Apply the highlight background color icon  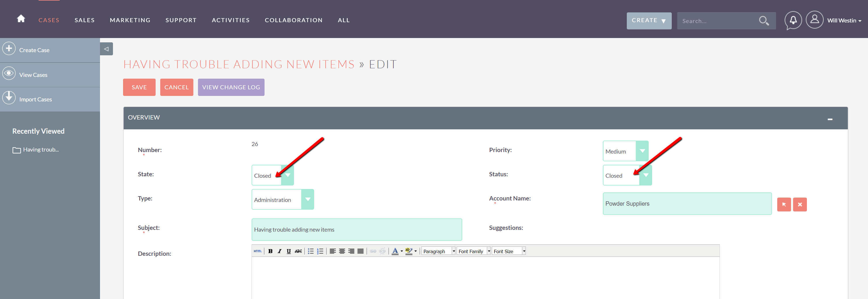pyautogui.click(x=409, y=251)
